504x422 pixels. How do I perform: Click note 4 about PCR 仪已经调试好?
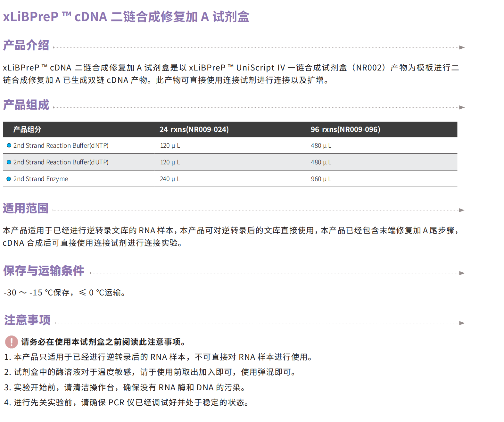click(x=127, y=402)
